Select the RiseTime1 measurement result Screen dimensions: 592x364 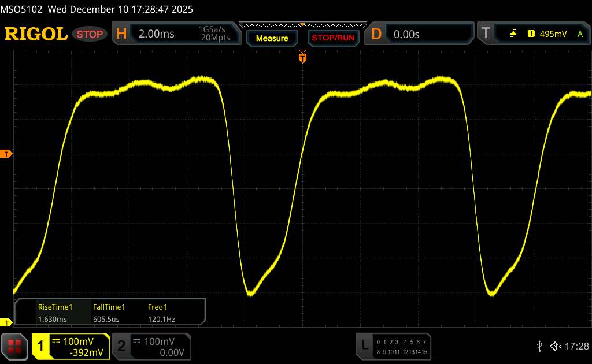pyautogui.click(x=55, y=313)
